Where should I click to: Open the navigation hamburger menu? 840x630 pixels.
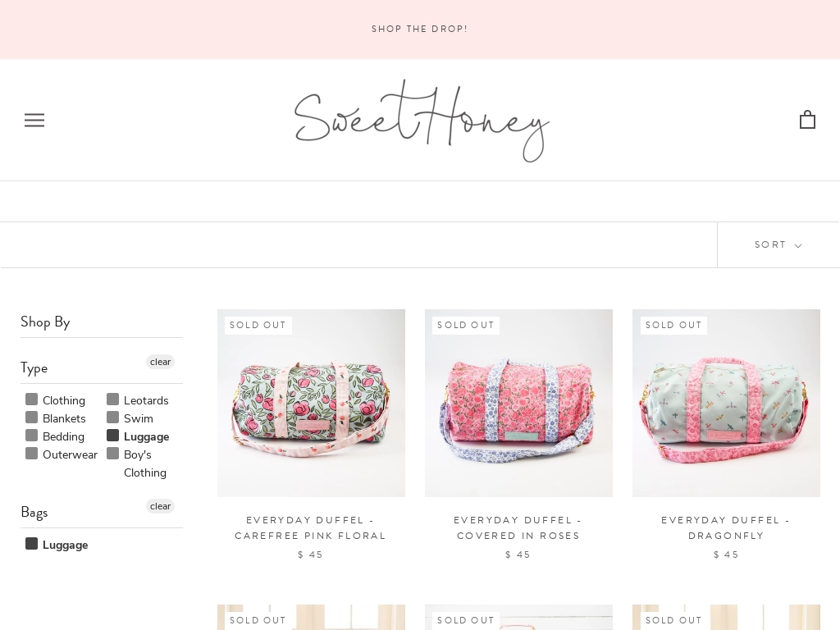(34, 120)
